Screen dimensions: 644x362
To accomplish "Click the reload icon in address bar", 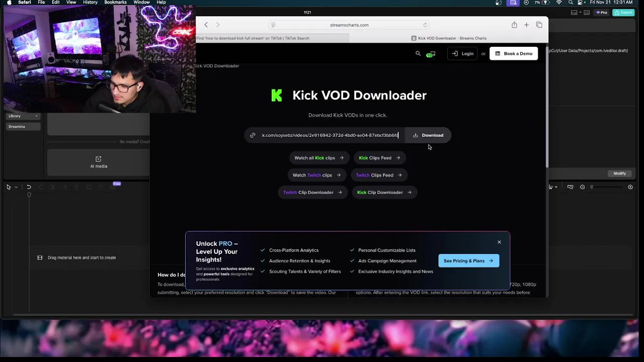I will pos(425,25).
